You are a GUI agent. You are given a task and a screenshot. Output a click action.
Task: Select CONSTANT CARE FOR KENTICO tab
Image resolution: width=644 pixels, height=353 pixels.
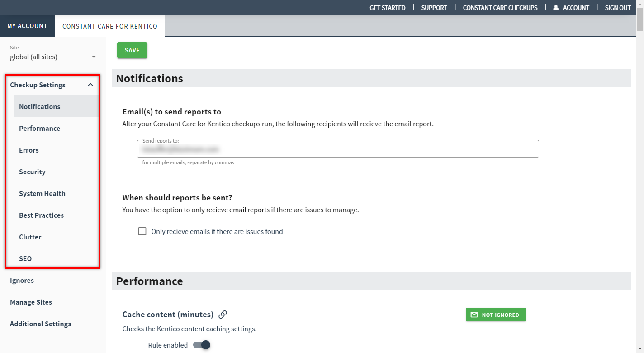[110, 26]
